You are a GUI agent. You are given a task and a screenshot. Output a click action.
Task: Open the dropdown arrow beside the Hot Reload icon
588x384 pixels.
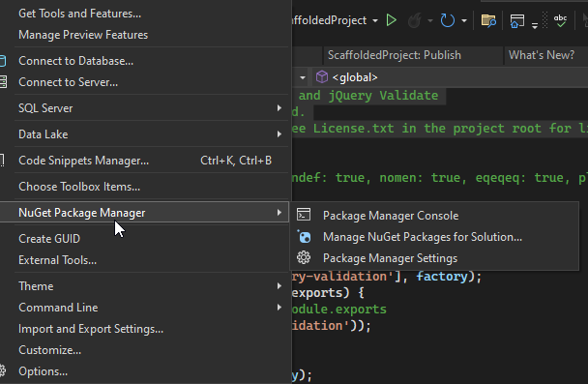click(430, 20)
